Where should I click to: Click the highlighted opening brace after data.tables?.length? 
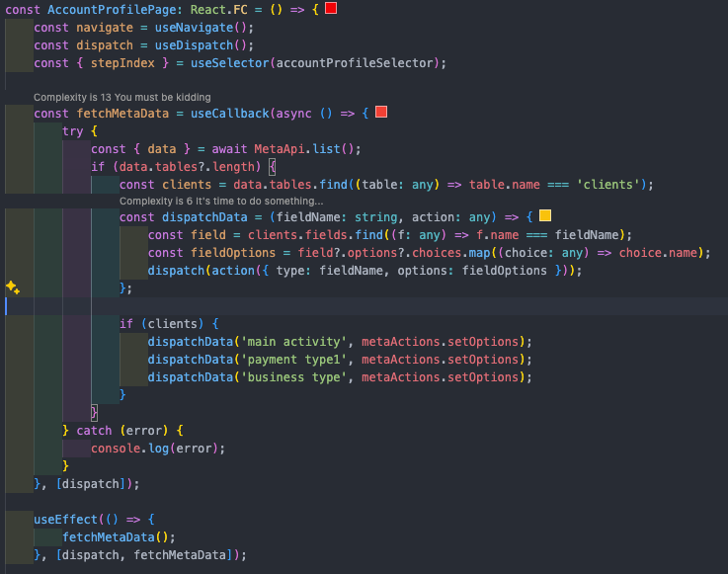(273, 167)
